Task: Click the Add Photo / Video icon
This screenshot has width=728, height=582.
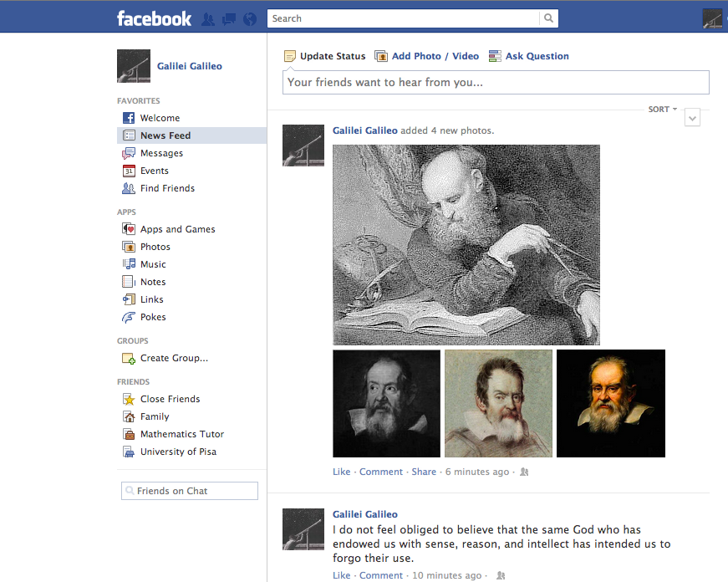Action: [381, 56]
